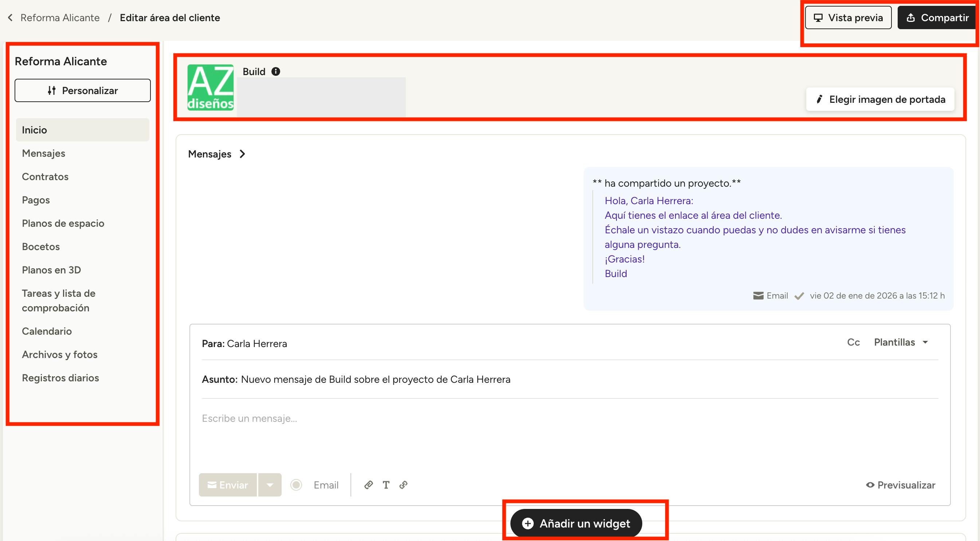
Task: Click the info icon next to Build
Action: tap(275, 71)
